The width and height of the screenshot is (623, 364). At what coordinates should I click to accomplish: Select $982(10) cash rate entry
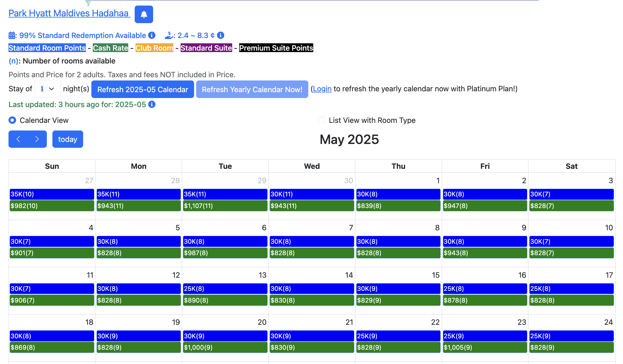(x=52, y=206)
